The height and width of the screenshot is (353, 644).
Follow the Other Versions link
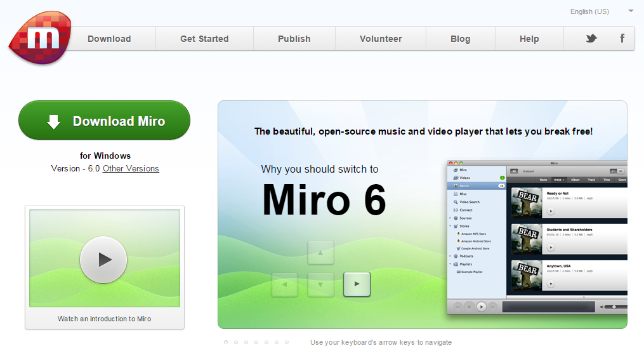coord(131,168)
